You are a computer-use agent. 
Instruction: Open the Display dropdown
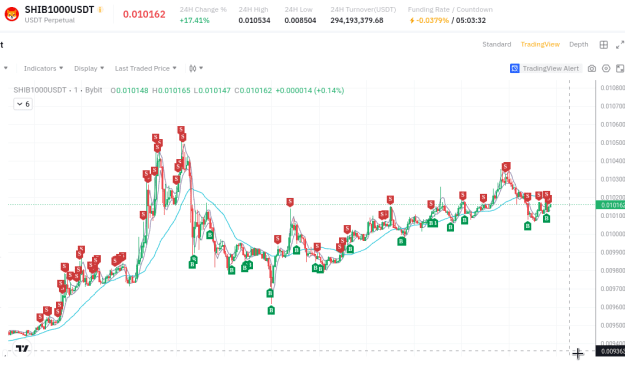pos(89,69)
